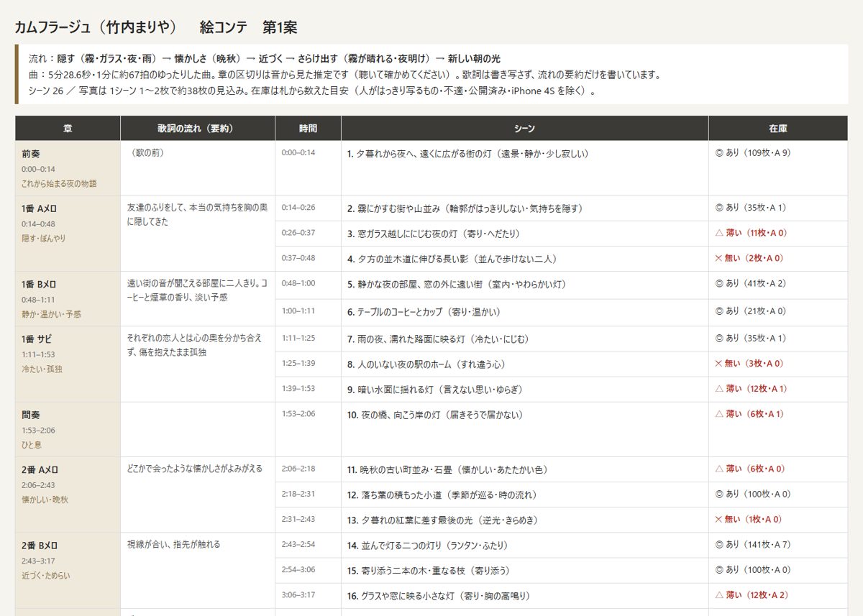Click the summary line starting '流れ：隠す'
863x616 pixels.
click(x=265, y=58)
